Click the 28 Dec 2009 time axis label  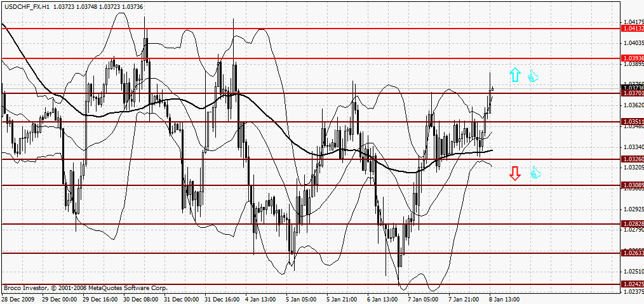coord(18,300)
